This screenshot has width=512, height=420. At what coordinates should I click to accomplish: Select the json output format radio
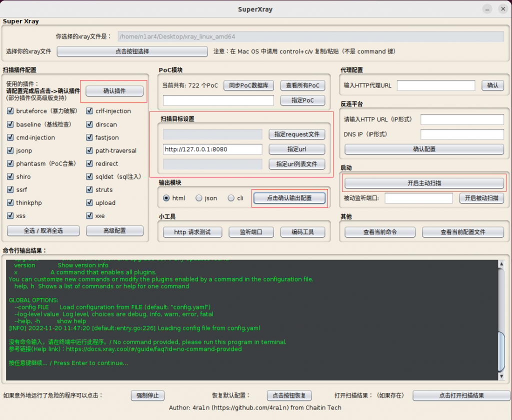[x=199, y=198]
